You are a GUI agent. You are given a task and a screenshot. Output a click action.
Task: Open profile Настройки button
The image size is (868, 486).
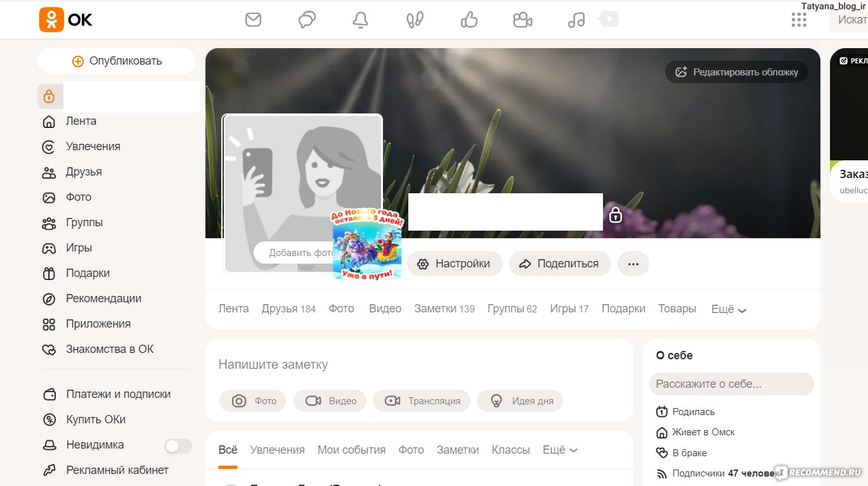(x=455, y=264)
